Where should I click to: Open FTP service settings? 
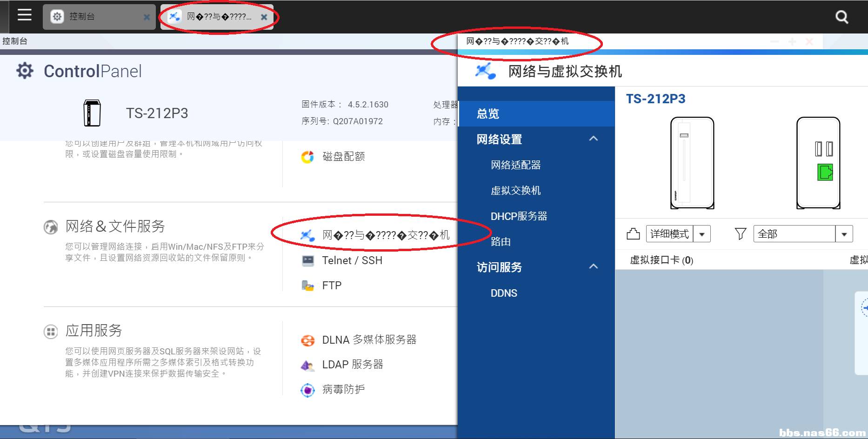point(331,286)
